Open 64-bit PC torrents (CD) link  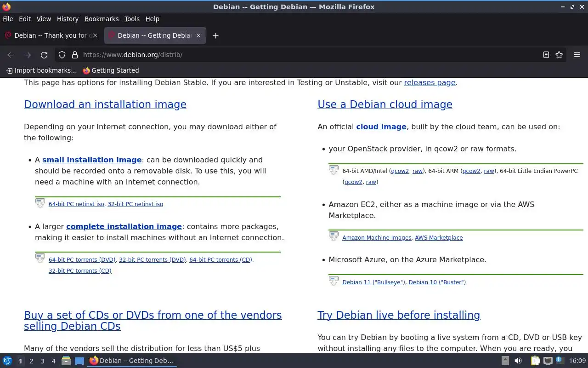click(x=220, y=259)
